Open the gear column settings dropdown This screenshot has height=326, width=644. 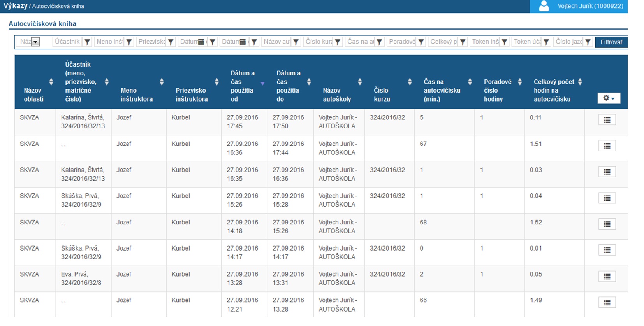[609, 98]
